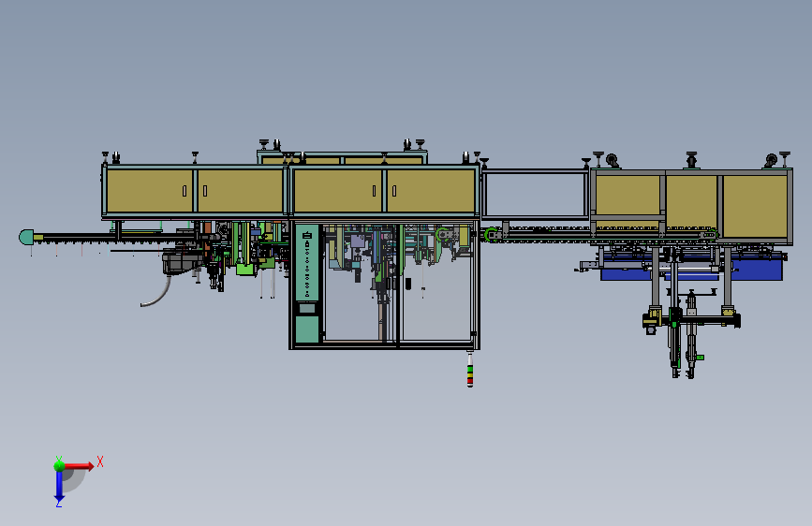The width and height of the screenshot is (812, 526).
Task: Select the red, yellow and green signal tower light
Action: tap(470, 371)
